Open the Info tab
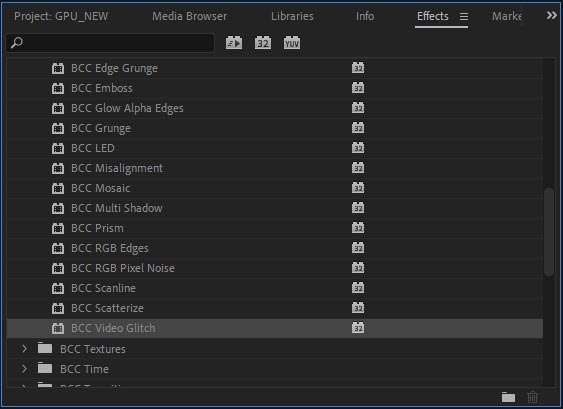 coord(365,16)
